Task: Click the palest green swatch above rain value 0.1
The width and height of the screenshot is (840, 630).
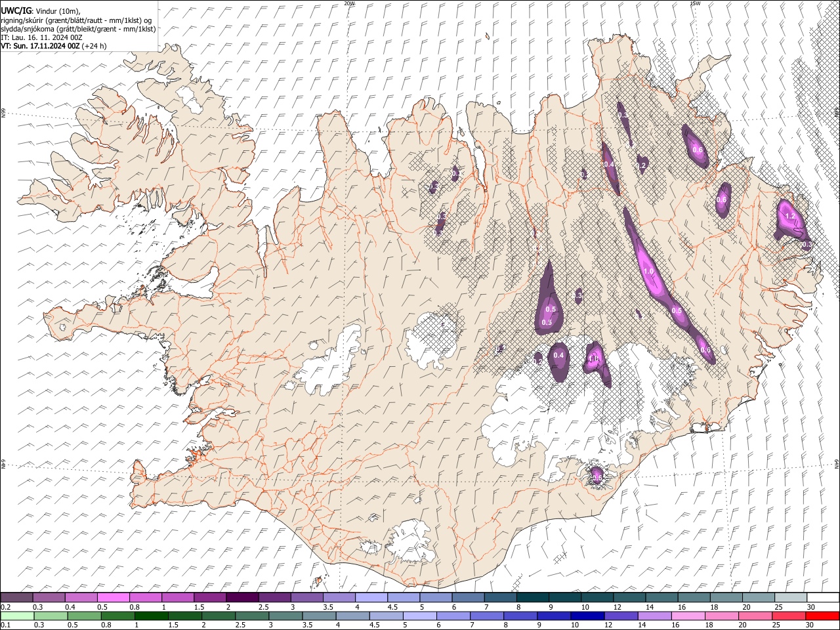Action: pos(17,616)
